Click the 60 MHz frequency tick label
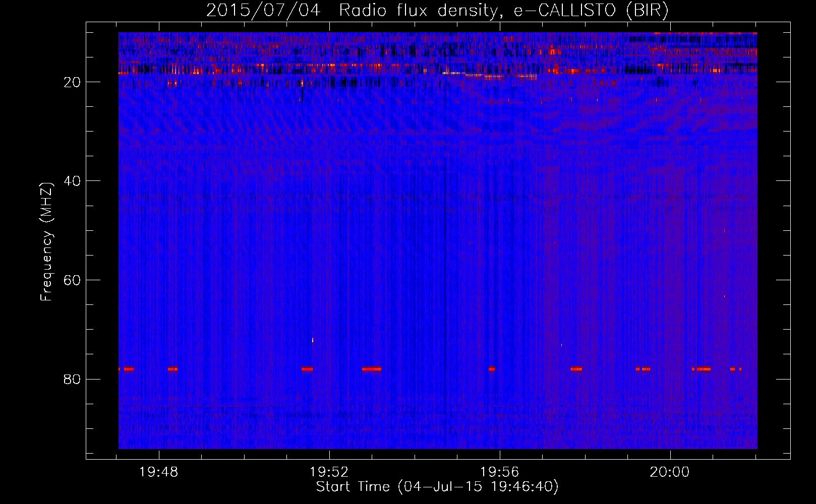This screenshot has height=504, width=816. tap(73, 280)
